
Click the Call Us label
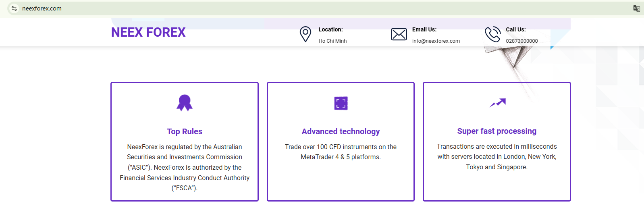click(x=515, y=29)
